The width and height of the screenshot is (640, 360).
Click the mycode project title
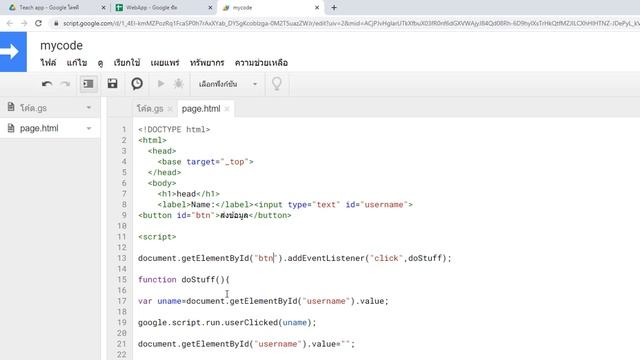[x=61, y=45]
